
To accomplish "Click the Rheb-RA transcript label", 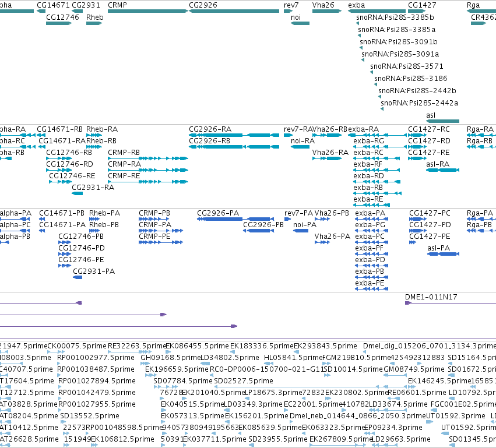I will coord(102,129).
